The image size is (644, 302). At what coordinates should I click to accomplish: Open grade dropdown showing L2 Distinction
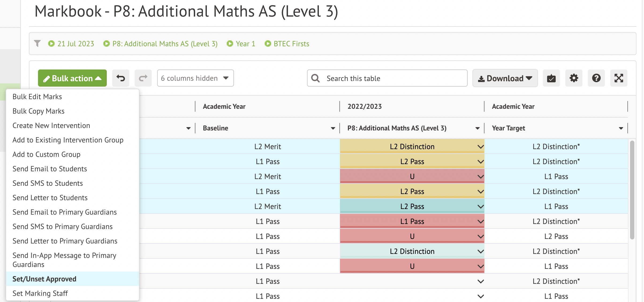pyautogui.click(x=480, y=146)
